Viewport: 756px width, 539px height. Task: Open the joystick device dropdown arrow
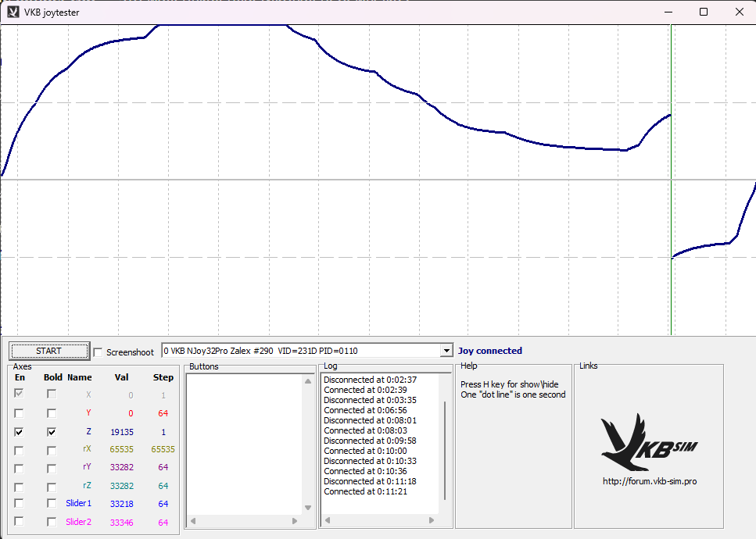tap(446, 352)
